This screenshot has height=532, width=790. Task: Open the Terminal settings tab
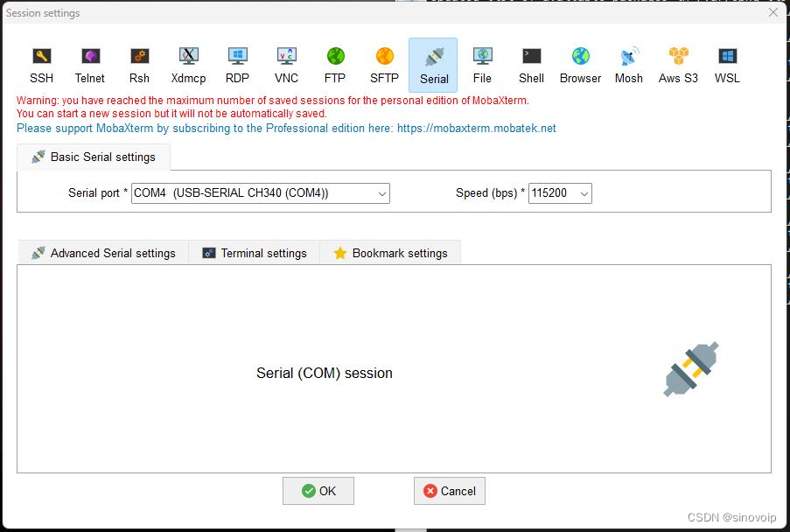(255, 253)
